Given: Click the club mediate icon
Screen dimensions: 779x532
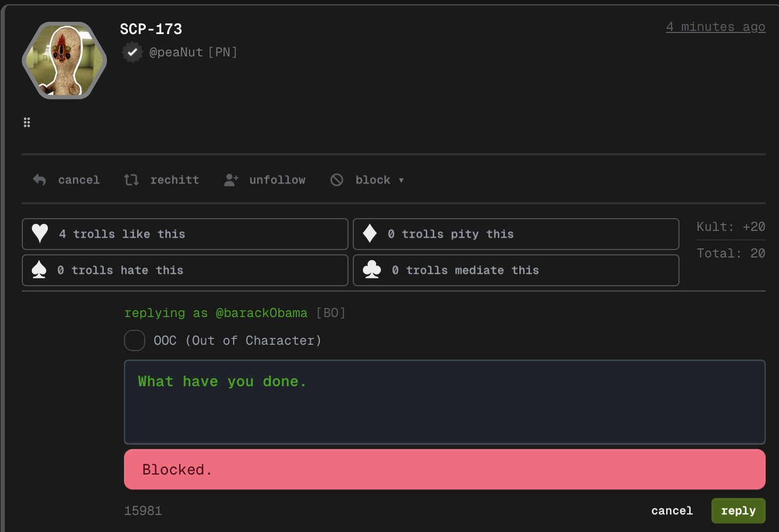Looking at the screenshot, I should coord(371,270).
